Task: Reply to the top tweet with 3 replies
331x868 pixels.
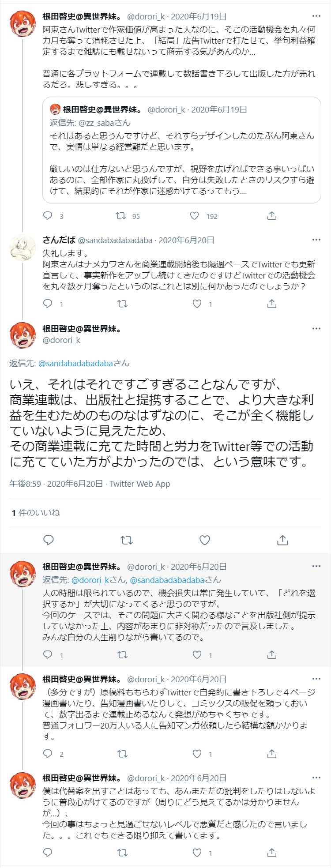Action: (x=48, y=216)
